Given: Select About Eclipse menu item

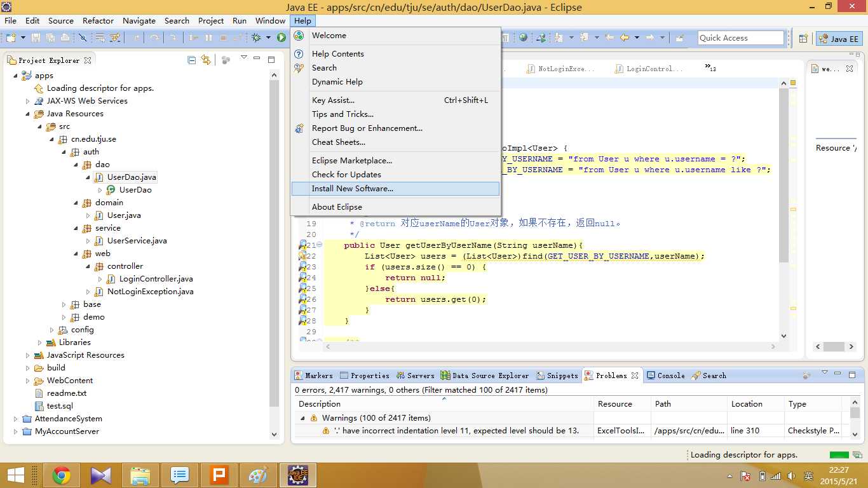Looking at the screenshot, I should (395, 207).
